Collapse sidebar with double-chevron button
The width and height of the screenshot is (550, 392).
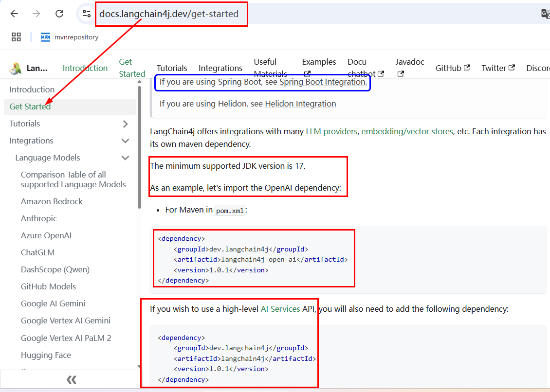pyautogui.click(x=71, y=379)
